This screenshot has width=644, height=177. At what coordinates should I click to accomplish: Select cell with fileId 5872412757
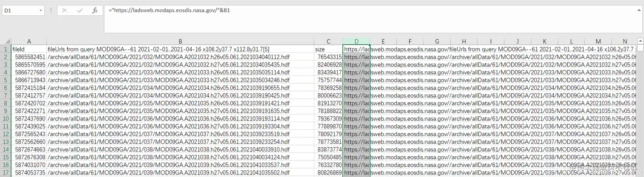point(29,95)
